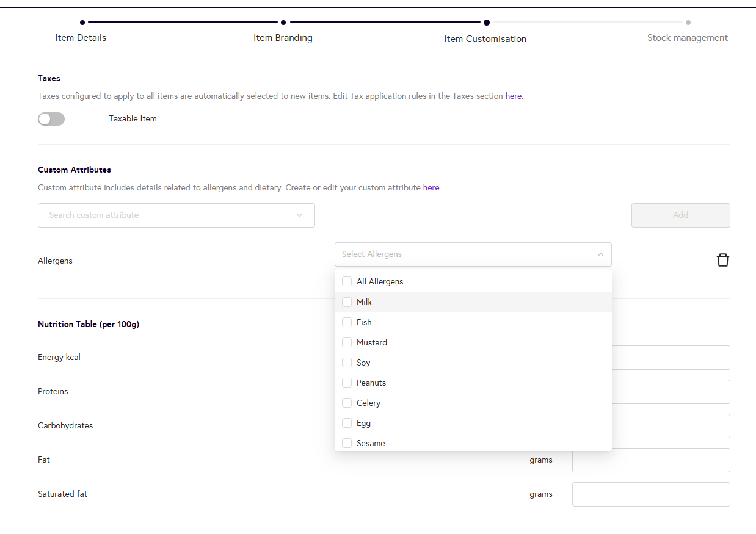The height and width of the screenshot is (534, 756).
Task: Enable the Peanuts allergen checkbox
Action: coord(347,383)
